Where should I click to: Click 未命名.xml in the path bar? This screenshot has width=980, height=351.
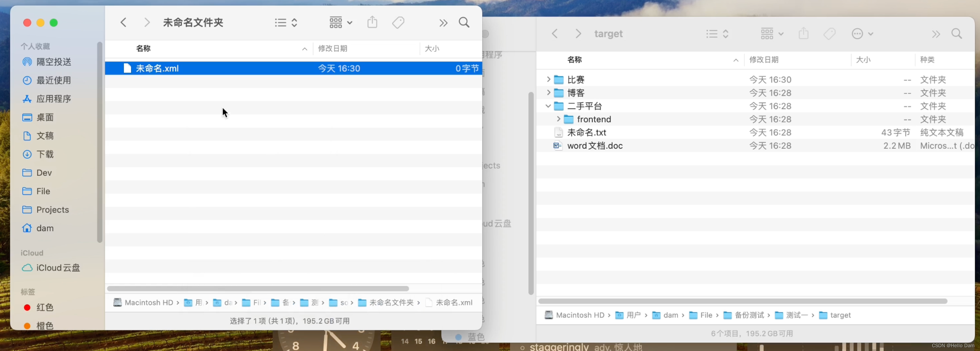(454, 303)
